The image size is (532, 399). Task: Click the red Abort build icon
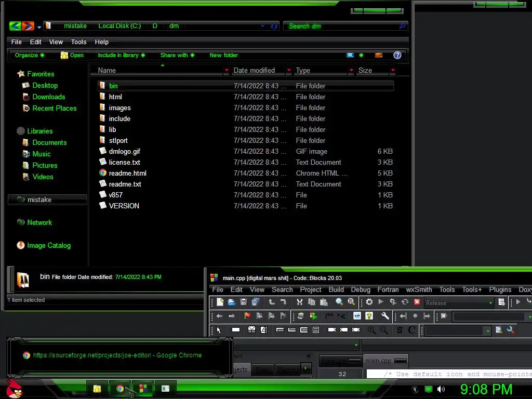click(x=417, y=302)
